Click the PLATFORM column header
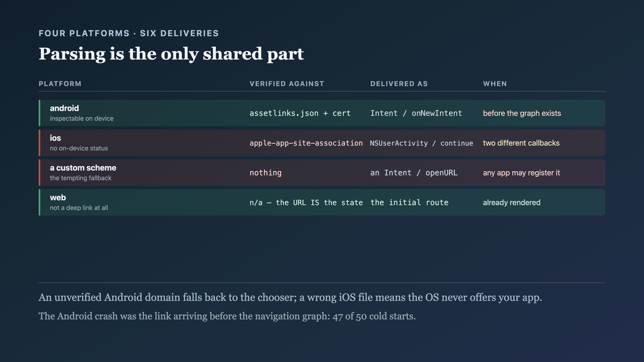The image size is (644, 362). 60,84
